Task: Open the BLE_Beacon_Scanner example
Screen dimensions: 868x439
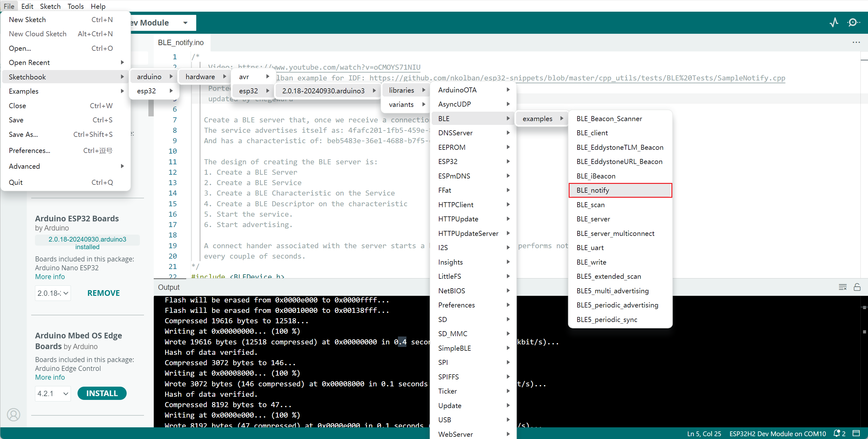Action: [x=620, y=119]
